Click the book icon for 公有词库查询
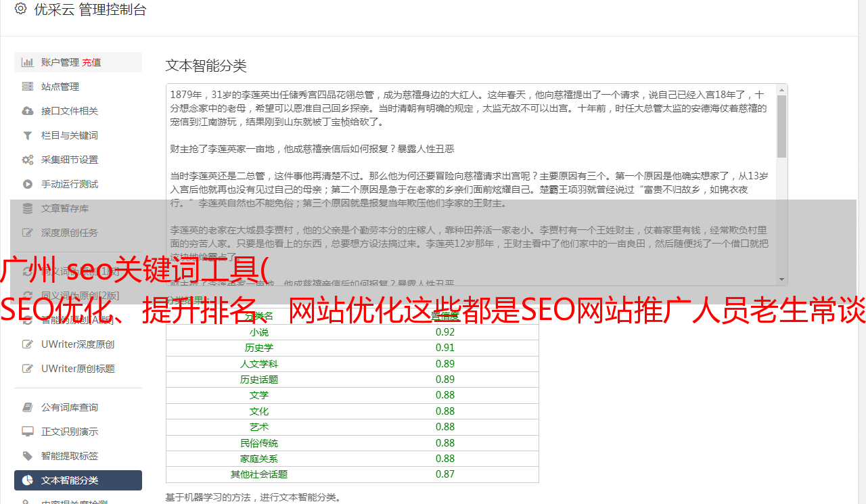The image size is (866, 504). [x=28, y=407]
